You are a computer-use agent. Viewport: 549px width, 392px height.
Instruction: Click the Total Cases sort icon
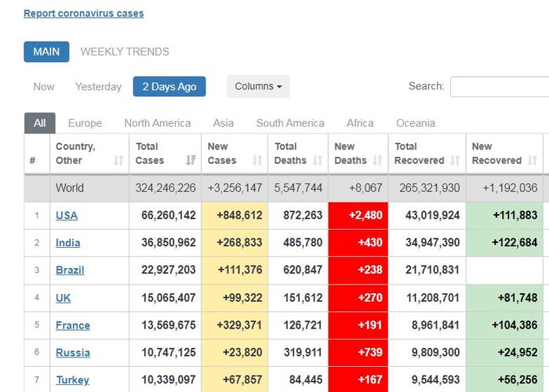click(191, 161)
